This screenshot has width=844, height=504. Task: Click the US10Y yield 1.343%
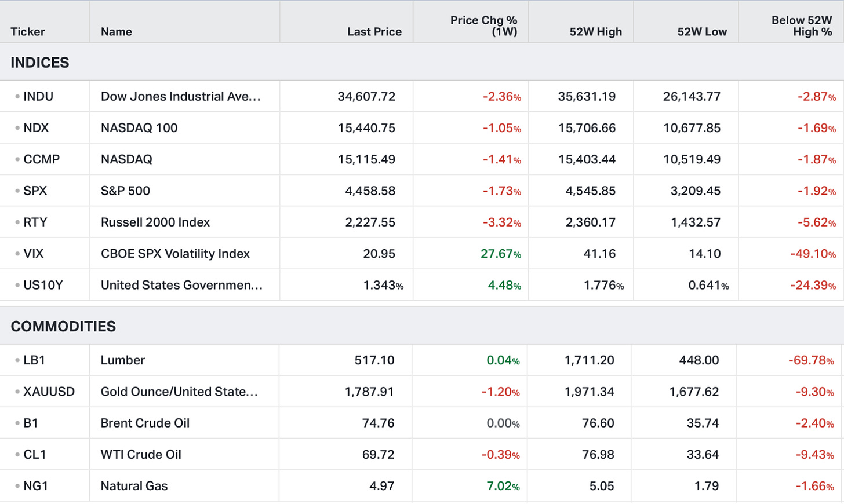pos(383,285)
